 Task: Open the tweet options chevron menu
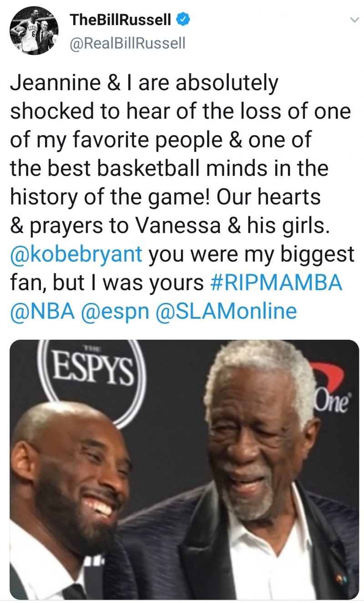pos(353,20)
